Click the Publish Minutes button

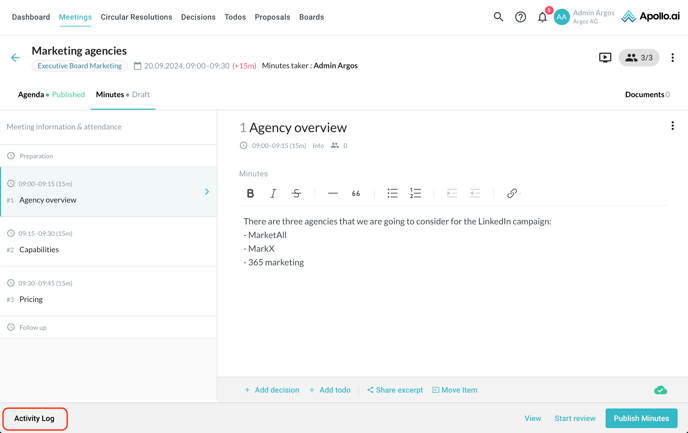pos(641,418)
